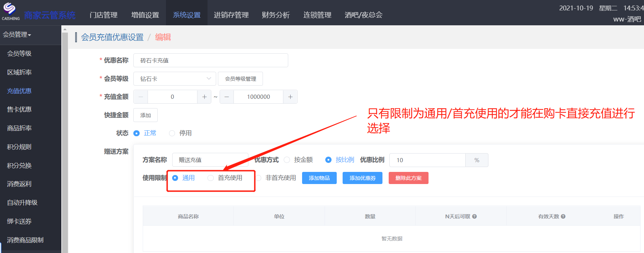Go to 积分兑换 in the sidebar
The height and width of the screenshot is (253, 644).
pyautogui.click(x=19, y=165)
